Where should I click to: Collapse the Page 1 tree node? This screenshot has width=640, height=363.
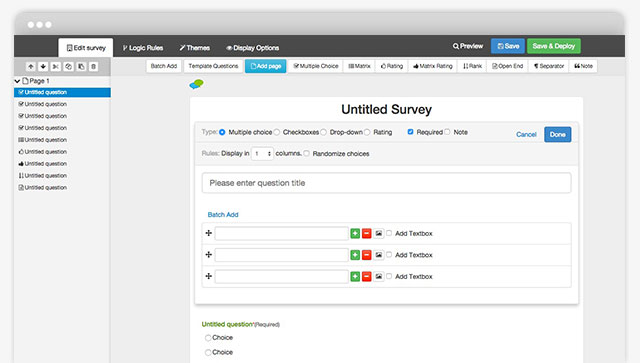tap(17, 81)
